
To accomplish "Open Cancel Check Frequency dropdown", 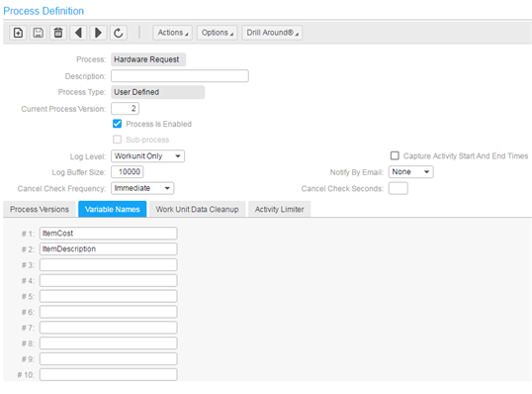I will pos(142,188).
